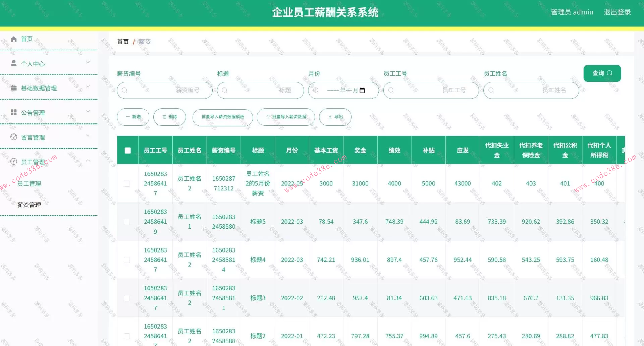This screenshot has height=346, width=644.
Task: Click the 个人中心 person icon
Action: 13,63
